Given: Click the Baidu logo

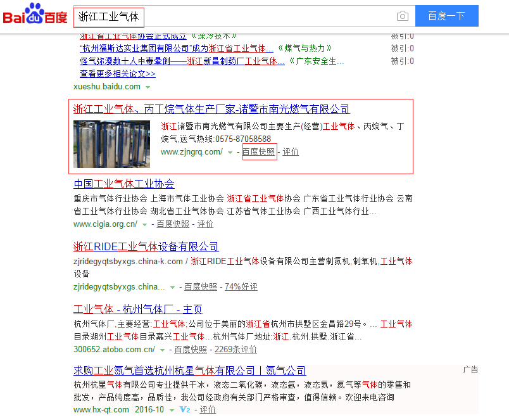Looking at the screenshot, I should (x=35, y=15).
